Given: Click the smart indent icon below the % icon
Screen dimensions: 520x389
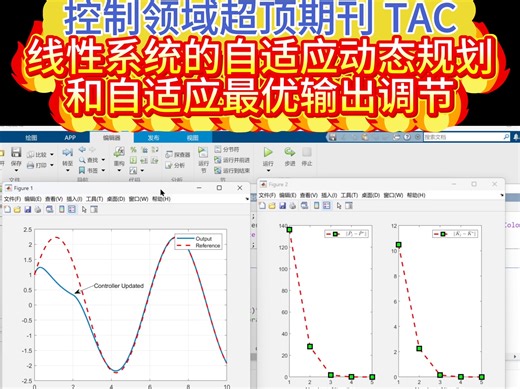Looking at the screenshot, I should pyautogui.click(x=133, y=160).
